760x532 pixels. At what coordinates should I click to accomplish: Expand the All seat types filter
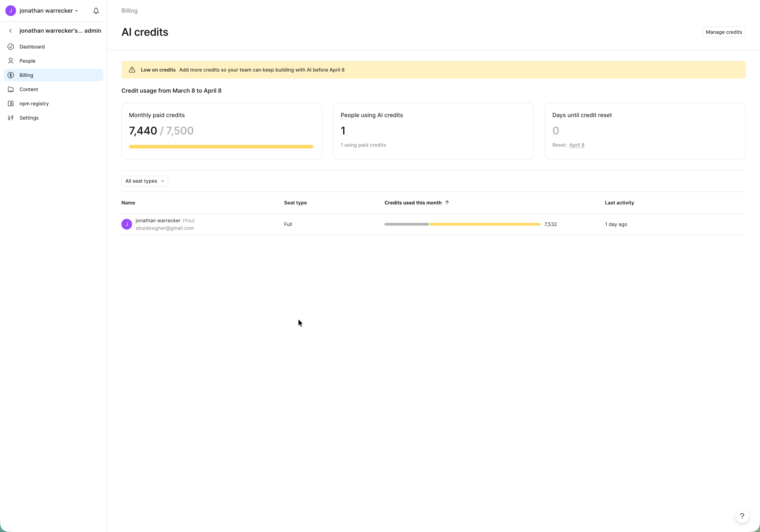pos(145,181)
